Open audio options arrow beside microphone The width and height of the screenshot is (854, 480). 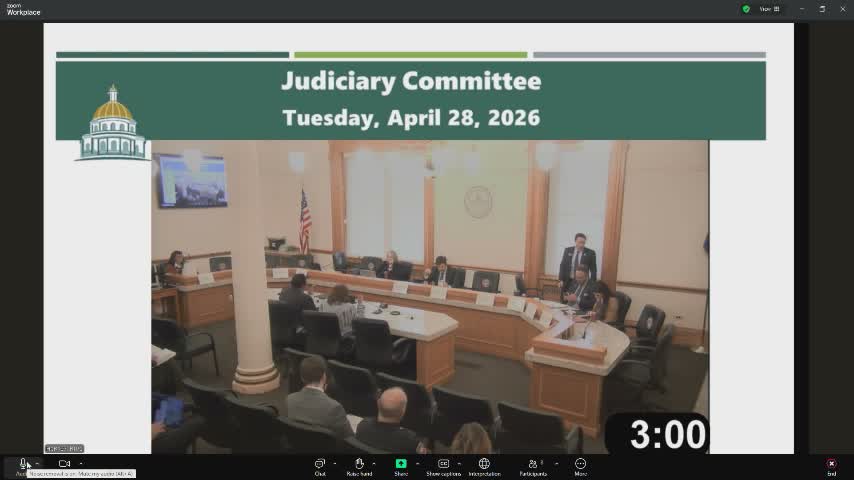pos(37,464)
